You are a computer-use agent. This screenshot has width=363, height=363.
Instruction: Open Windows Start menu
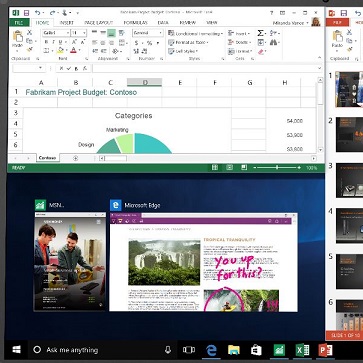[16, 350]
